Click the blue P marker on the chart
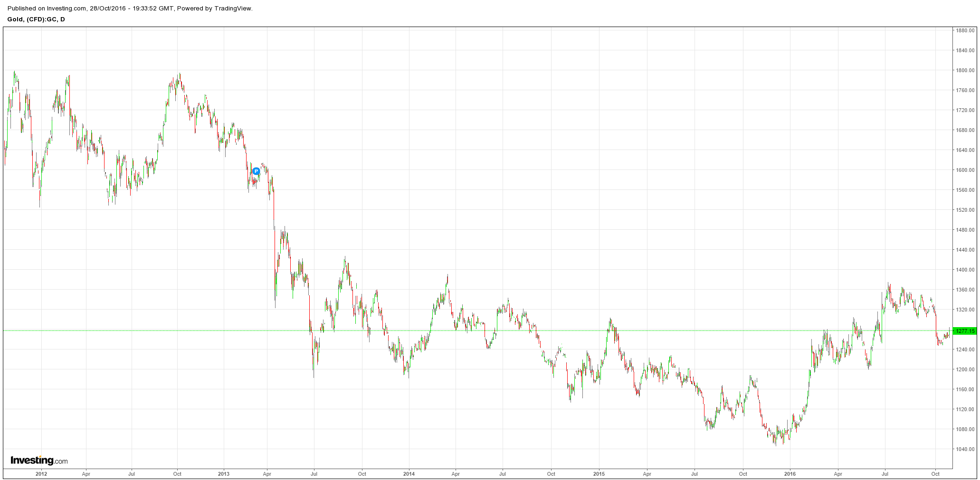Screen dimensions: 980x480 [256, 171]
